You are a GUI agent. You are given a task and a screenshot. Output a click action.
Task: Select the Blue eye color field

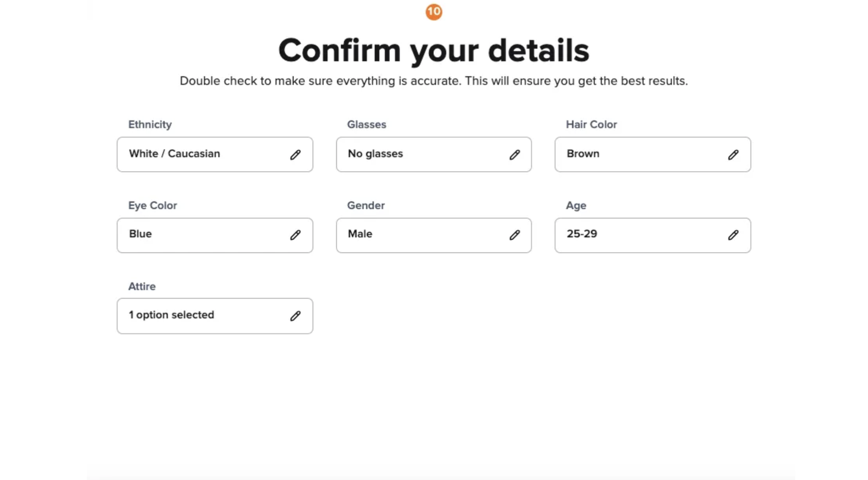pos(215,235)
